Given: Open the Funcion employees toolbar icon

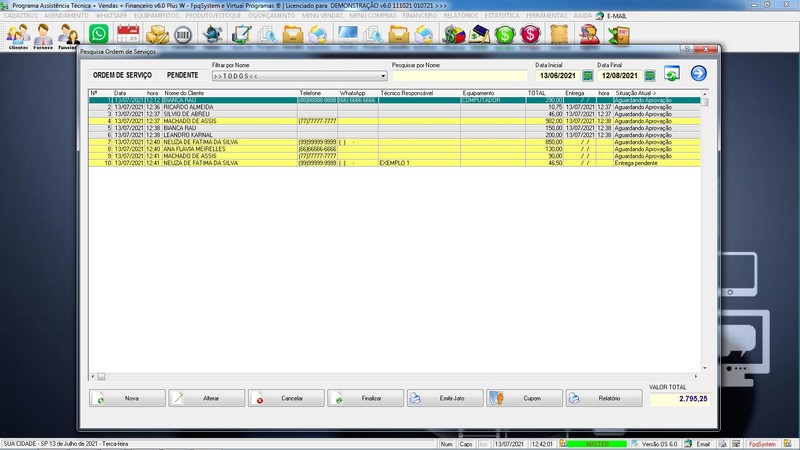Looking at the screenshot, I should [x=67, y=36].
